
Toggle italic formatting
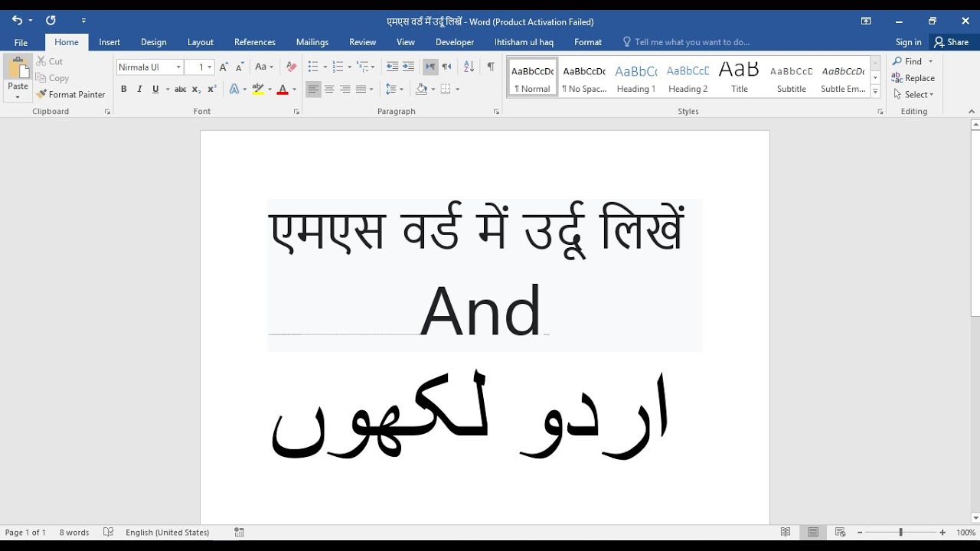pyautogui.click(x=139, y=90)
